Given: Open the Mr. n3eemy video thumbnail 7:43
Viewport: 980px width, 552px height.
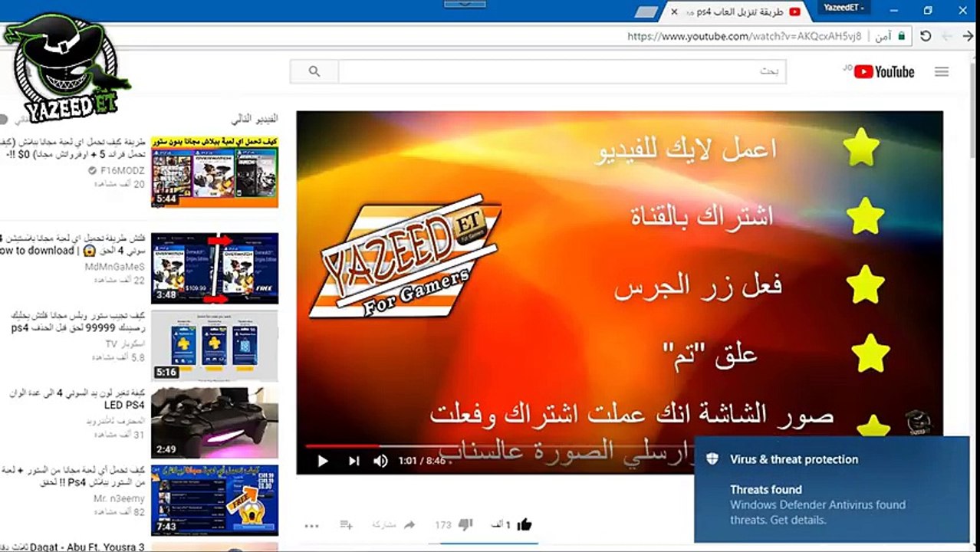Looking at the screenshot, I should (215, 500).
